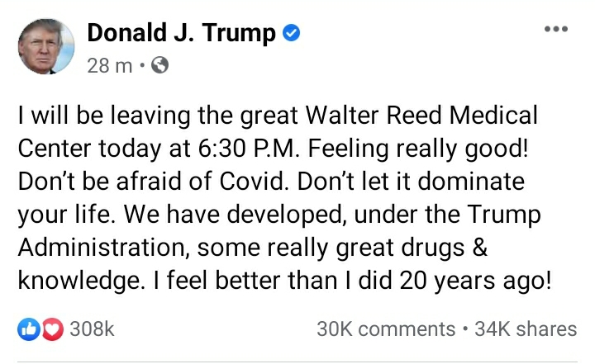Open the 30K comments
595x364 pixels.
pos(385,329)
